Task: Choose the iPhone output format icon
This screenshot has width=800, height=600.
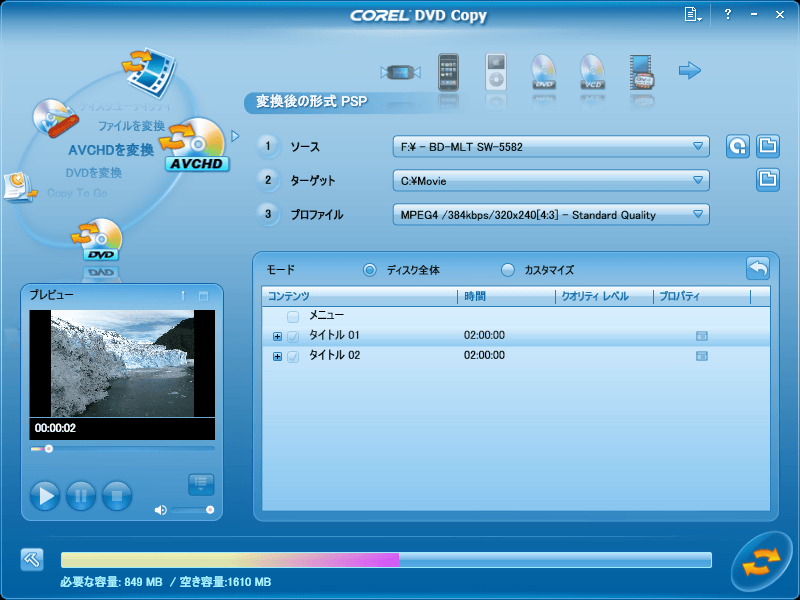Action: pyautogui.click(x=448, y=72)
